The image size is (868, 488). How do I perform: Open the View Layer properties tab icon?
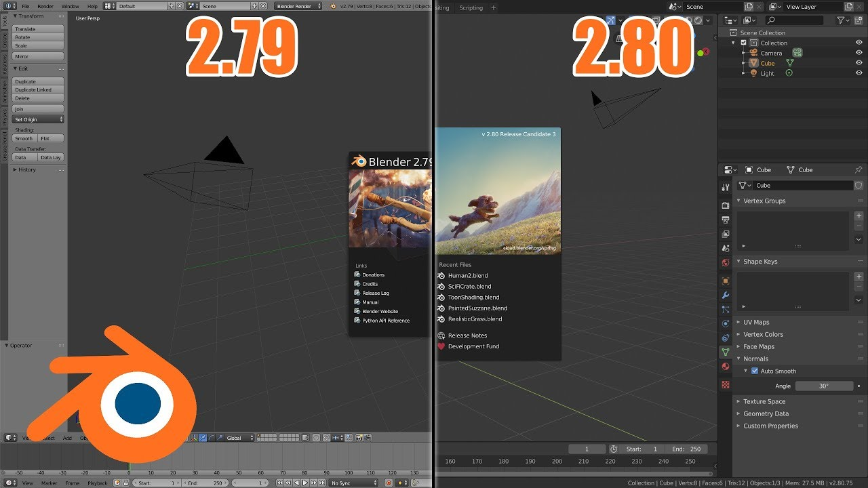[726, 234]
